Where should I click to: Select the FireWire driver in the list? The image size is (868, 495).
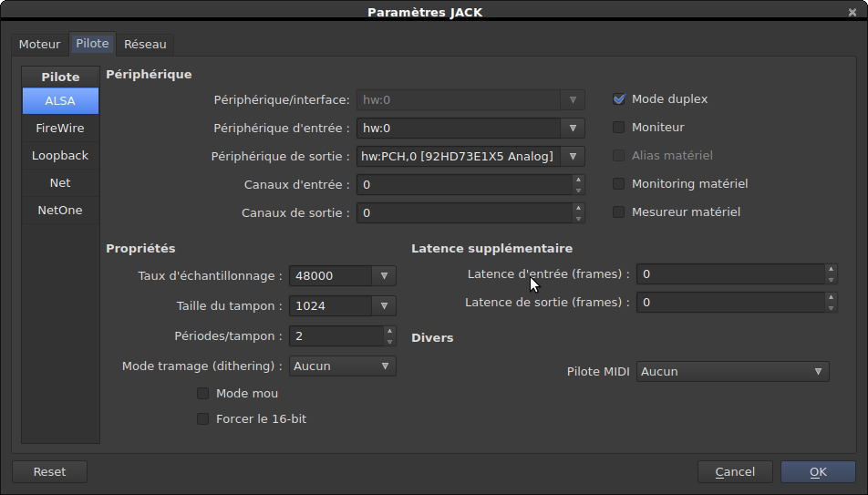click(x=60, y=129)
